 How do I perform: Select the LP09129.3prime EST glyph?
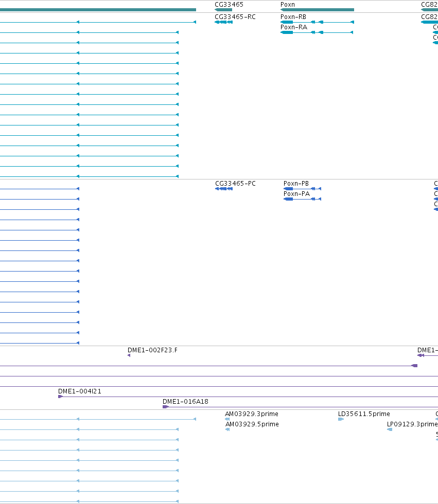click(390, 429)
